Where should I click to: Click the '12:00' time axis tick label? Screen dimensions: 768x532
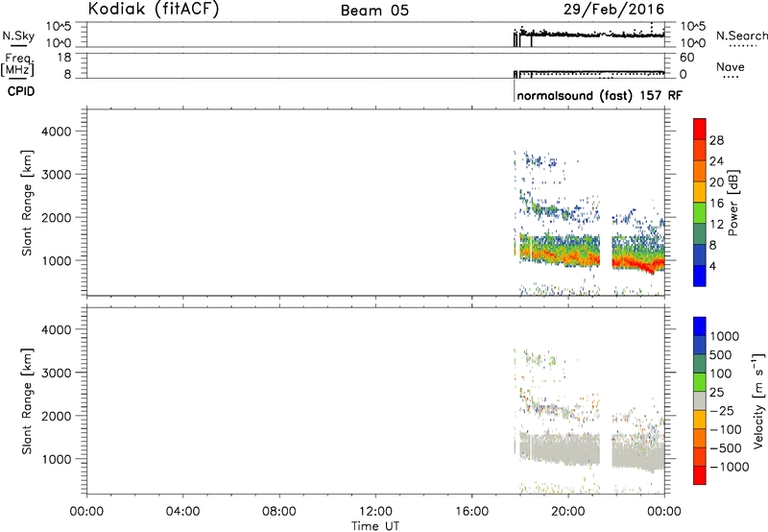coord(375,512)
